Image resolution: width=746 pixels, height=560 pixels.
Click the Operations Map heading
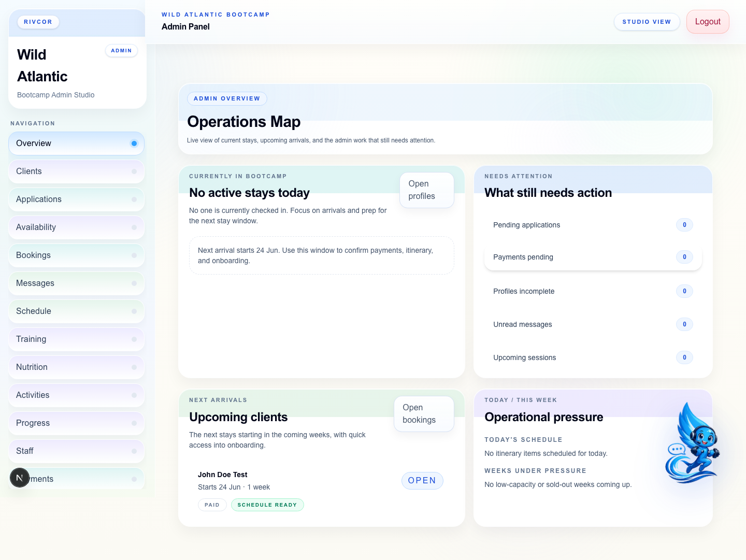[244, 122]
